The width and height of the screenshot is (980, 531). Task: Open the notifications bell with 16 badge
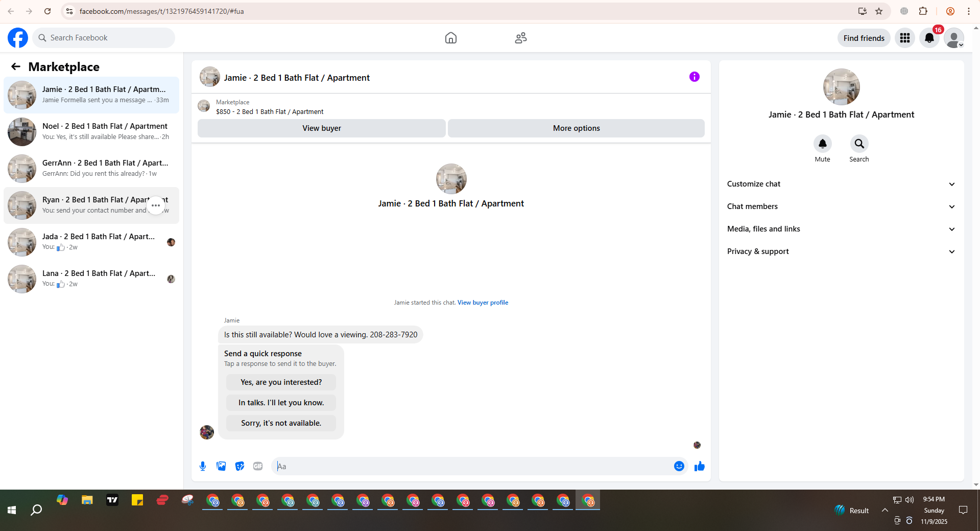tap(929, 38)
